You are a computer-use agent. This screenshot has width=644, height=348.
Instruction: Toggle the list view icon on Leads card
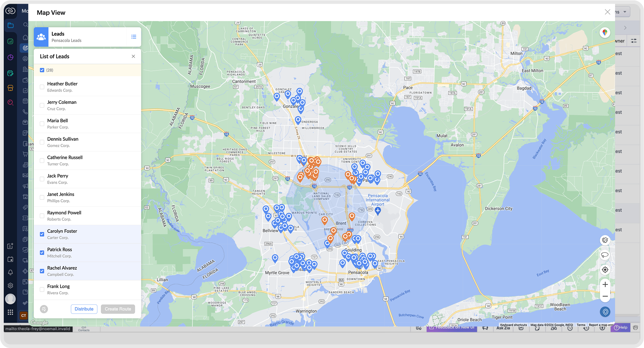pyautogui.click(x=134, y=37)
